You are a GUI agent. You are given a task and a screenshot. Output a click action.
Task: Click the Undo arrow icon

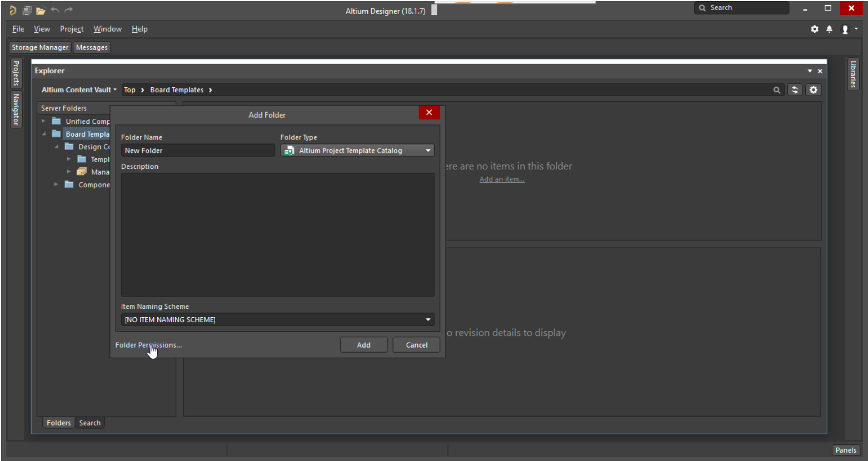click(x=55, y=10)
